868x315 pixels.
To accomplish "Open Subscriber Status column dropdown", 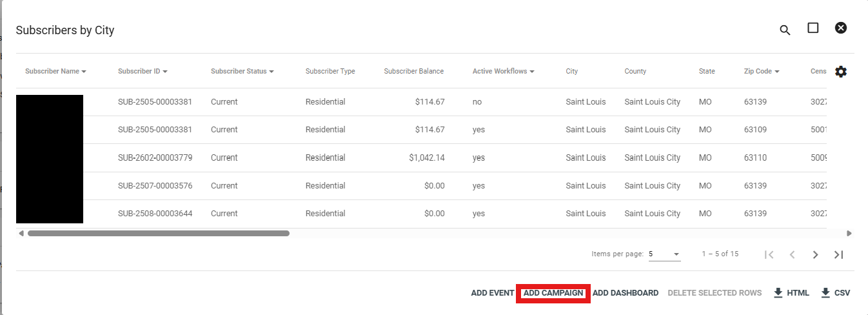I will tap(271, 72).
